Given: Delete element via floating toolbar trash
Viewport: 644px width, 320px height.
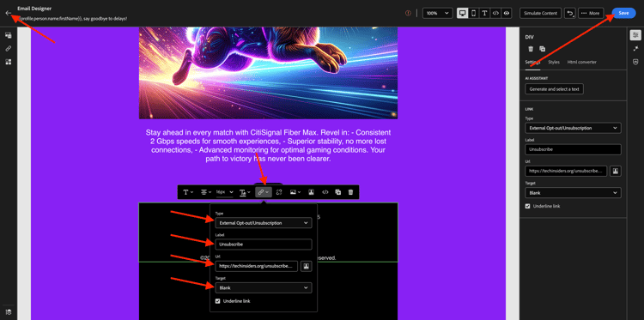Looking at the screenshot, I should pos(350,192).
